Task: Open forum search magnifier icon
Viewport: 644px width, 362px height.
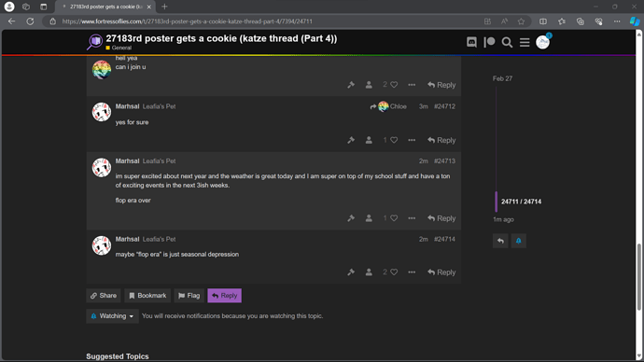Action: tap(507, 42)
